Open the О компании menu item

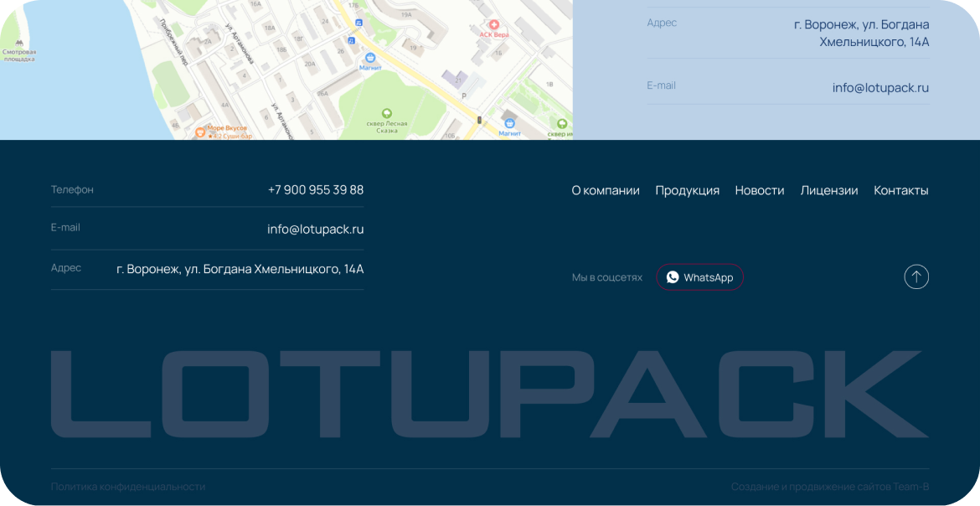(x=605, y=191)
